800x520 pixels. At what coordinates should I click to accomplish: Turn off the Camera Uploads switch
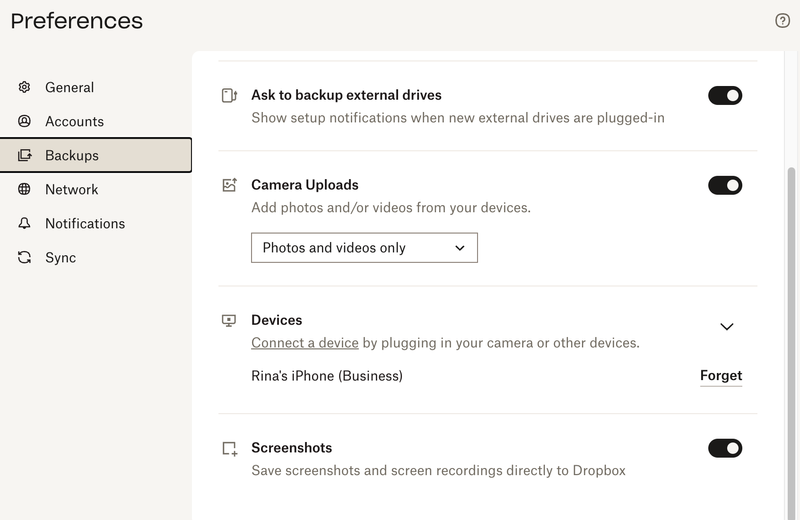pyautogui.click(x=725, y=185)
